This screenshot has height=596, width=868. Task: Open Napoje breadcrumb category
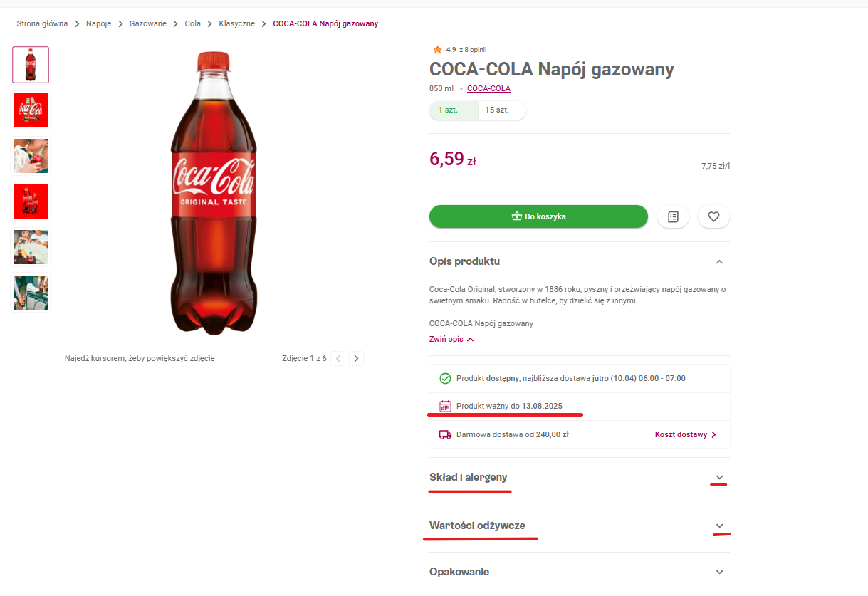click(x=98, y=23)
